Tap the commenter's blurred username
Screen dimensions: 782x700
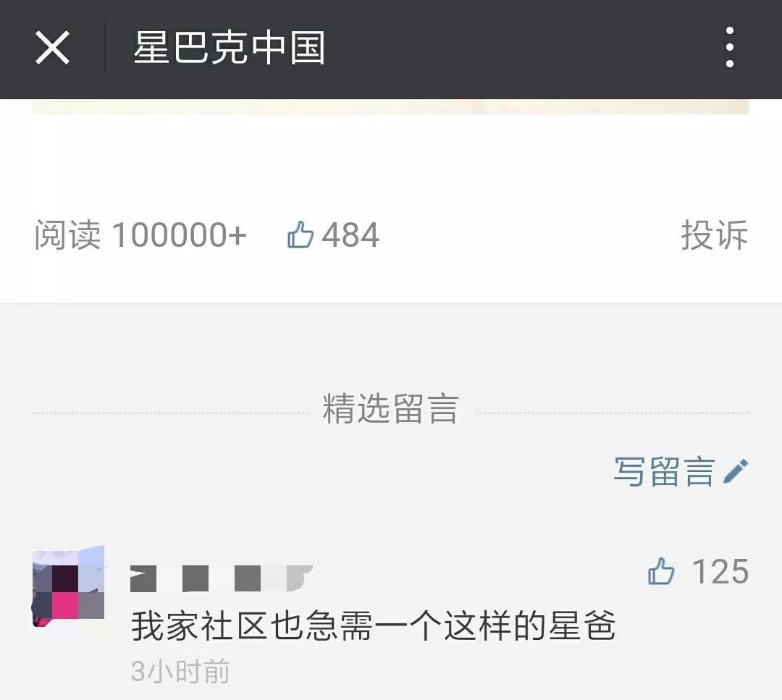pyautogui.click(x=222, y=578)
